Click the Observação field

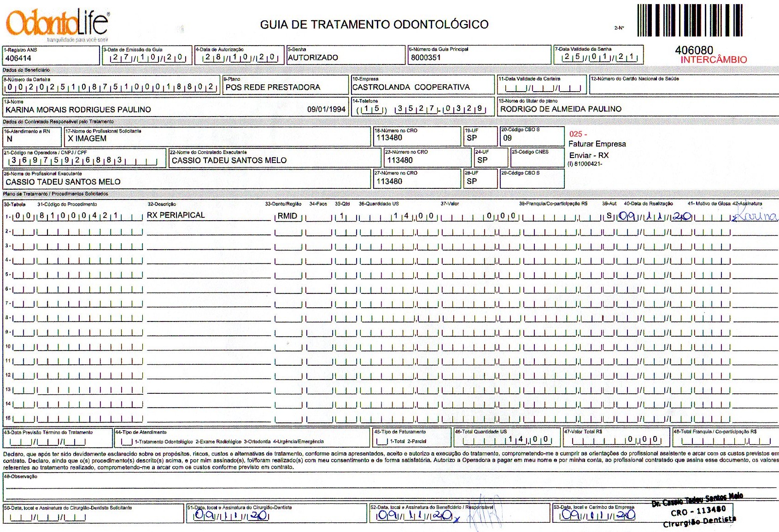(391, 487)
